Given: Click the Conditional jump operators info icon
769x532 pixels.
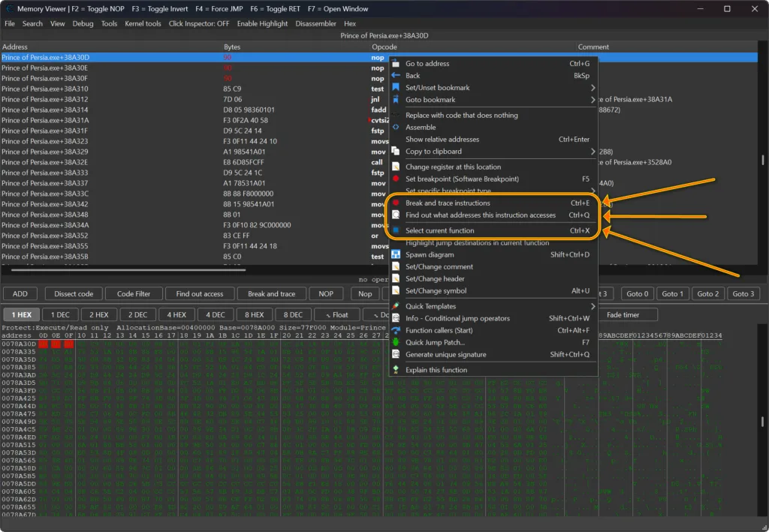Looking at the screenshot, I should [396, 318].
